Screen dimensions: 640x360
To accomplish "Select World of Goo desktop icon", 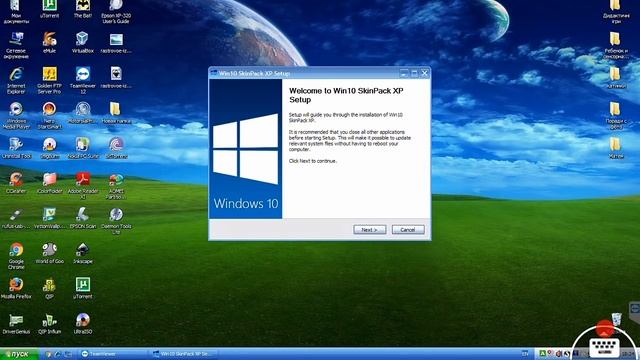I will tap(49, 253).
